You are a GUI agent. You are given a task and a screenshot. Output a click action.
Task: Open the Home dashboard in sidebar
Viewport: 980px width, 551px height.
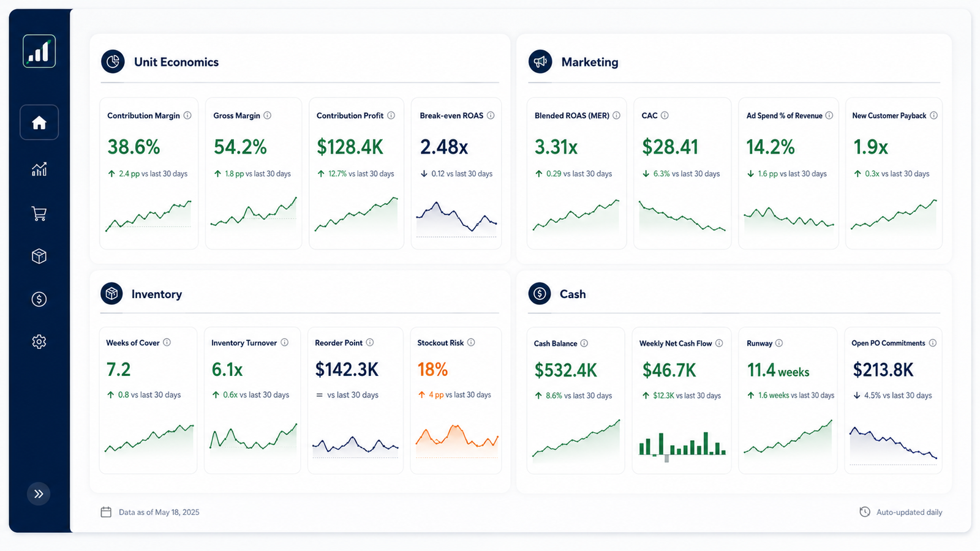point(39,122)
